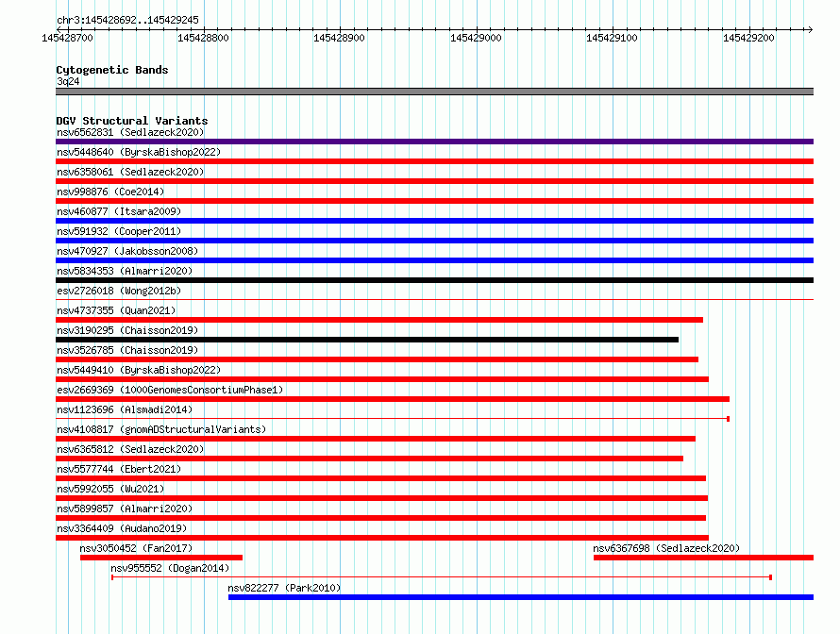Open nsv822277 (Park2010) label

(x=284, y=588)
